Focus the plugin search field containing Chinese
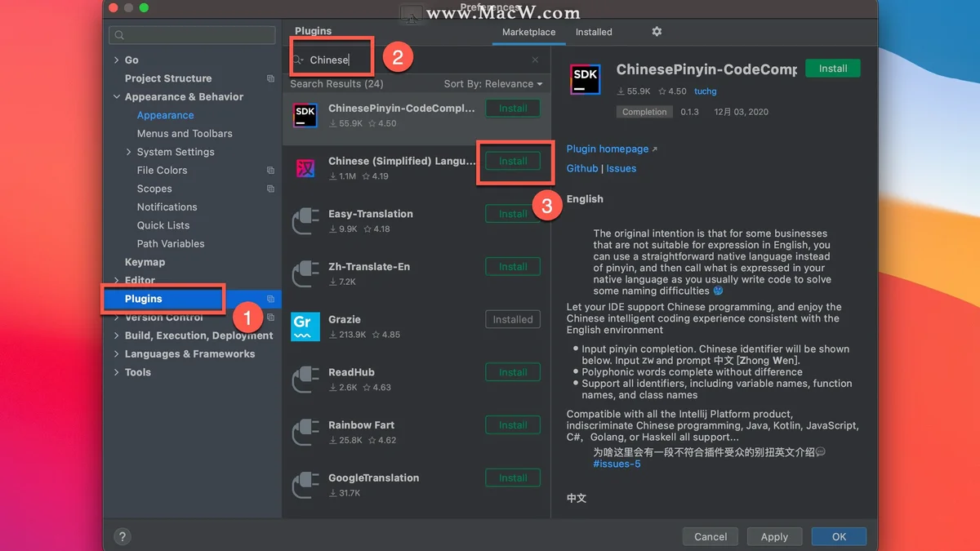Image resolution: width=980 pixels, height=551 pixels. (x=416, y=60)
